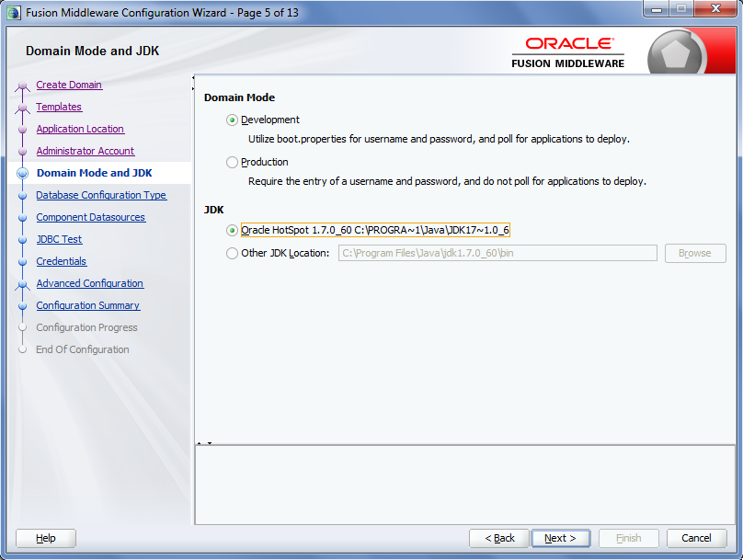
Task: Click the wizard application icon in title bar
Action: coord(14,13)
